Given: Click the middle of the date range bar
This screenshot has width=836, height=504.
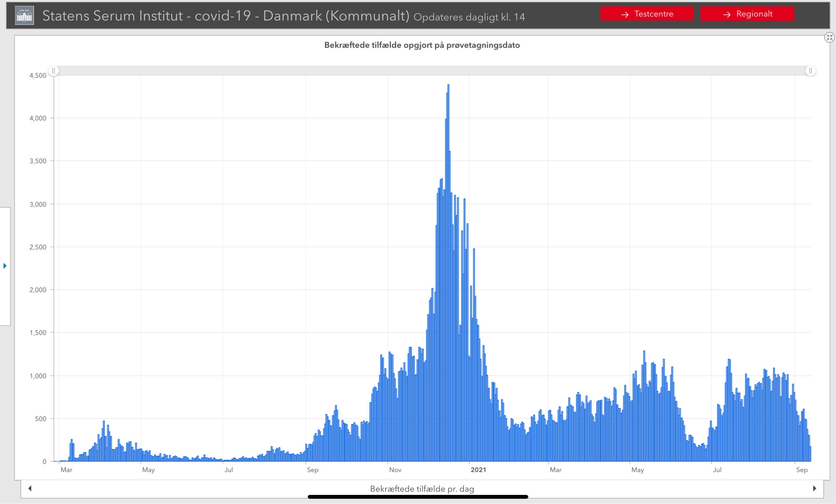Looking at the screenshot, I should tap(432, 71).
